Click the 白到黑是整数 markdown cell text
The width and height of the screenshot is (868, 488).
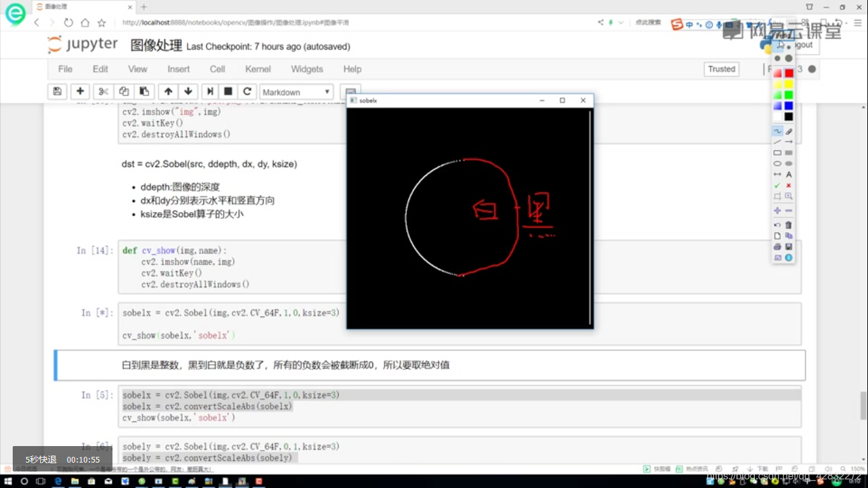286,365
